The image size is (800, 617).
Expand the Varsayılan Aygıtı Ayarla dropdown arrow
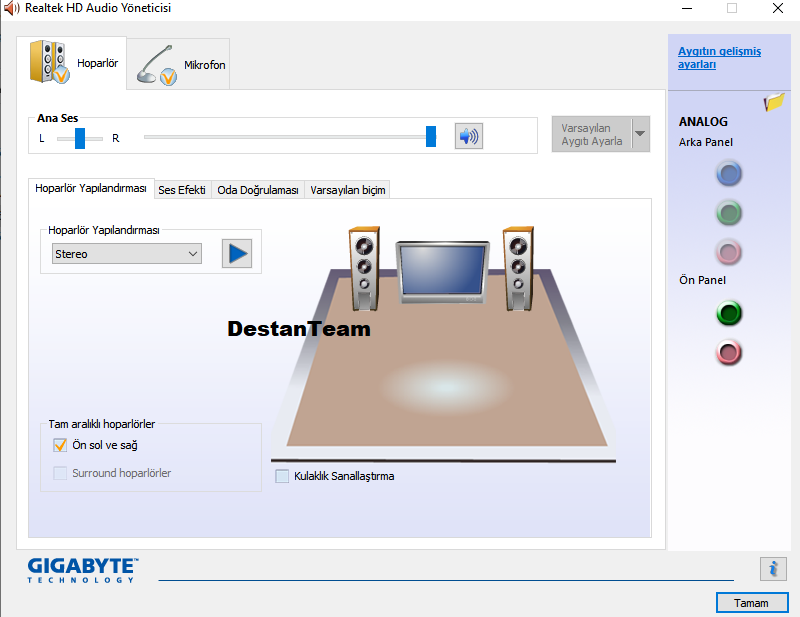pos(639,133)
